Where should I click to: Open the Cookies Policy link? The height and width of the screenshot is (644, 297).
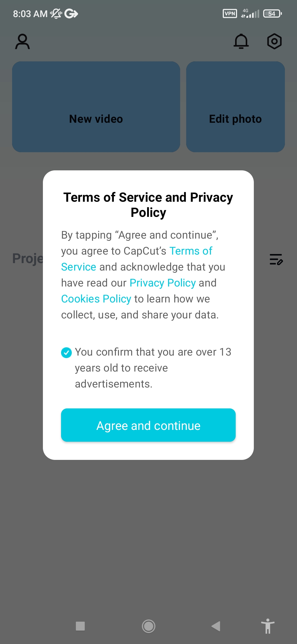[x=96, y=299]
